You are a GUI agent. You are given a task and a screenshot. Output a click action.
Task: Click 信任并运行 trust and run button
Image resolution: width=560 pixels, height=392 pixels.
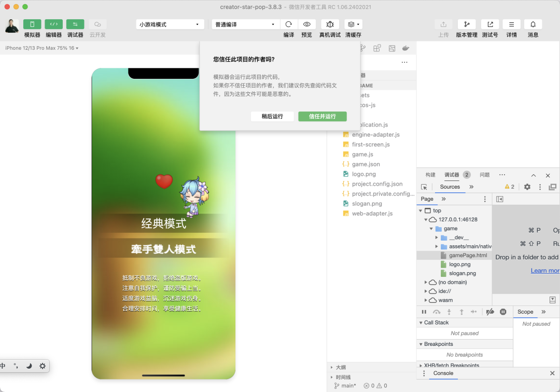(322, 116)
